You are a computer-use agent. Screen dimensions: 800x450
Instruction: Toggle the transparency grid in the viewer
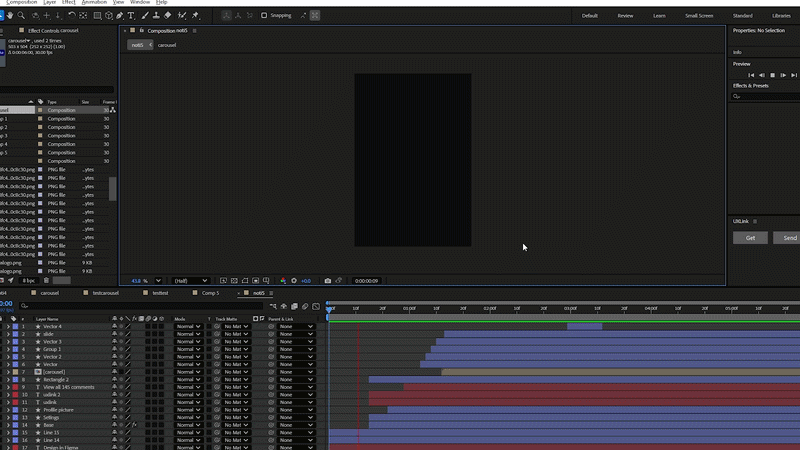click(x=234, y=281)
